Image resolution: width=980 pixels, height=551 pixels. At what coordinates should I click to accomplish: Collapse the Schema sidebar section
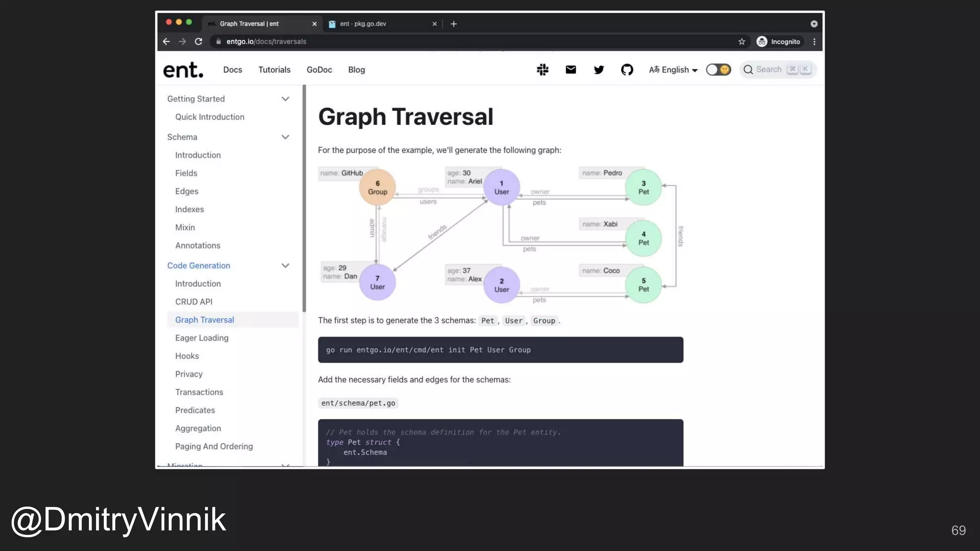tap(285, 137)
